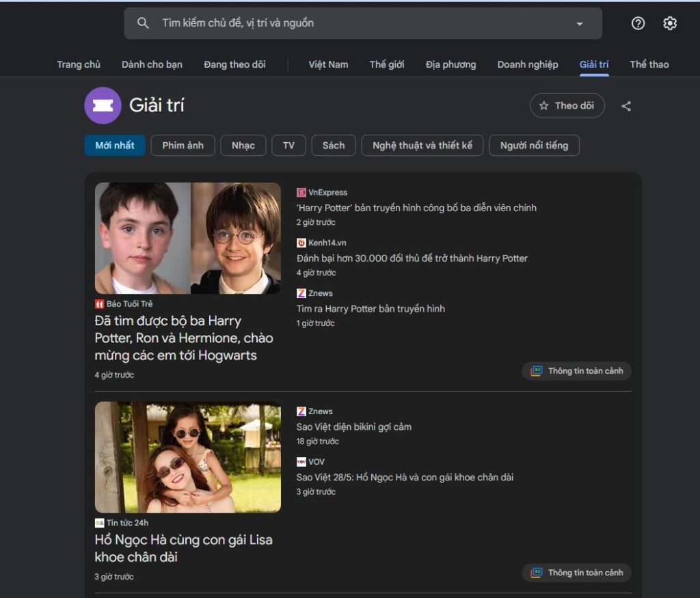Click the Người nổi tiếng filter chip
The width and height of the screenshot is (700, 598).
click(534, 146)
